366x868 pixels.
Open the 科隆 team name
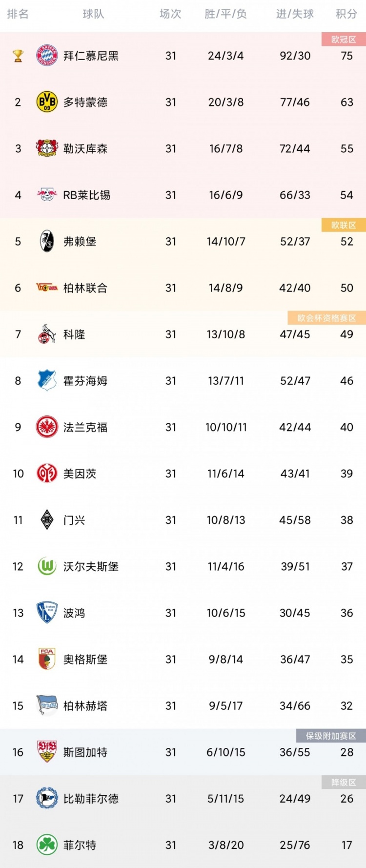[x=74, y=334]
